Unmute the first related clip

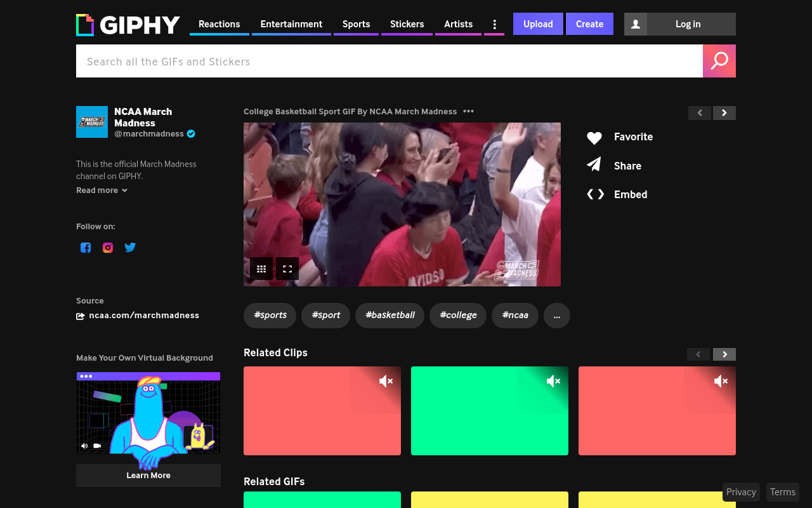pyautogui.click(x=386, y=381)
